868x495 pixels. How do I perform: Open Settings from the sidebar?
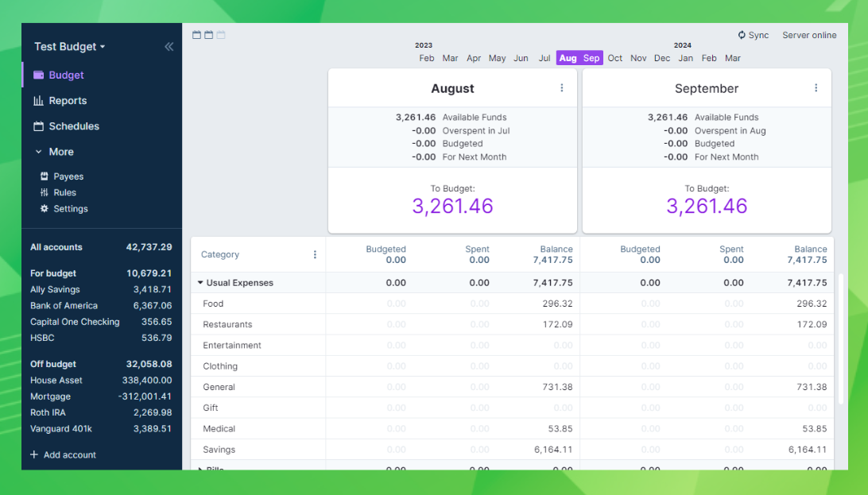point(45,208)
